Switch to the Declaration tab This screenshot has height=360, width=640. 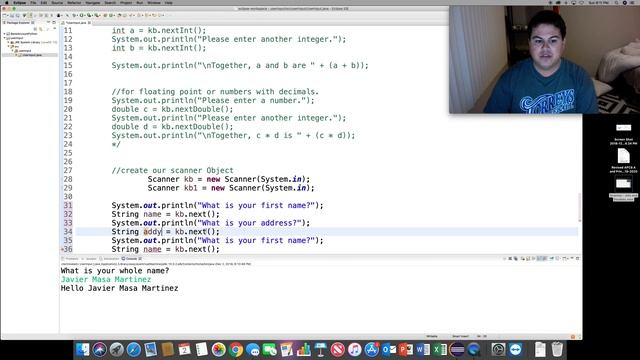click(110, 259)
